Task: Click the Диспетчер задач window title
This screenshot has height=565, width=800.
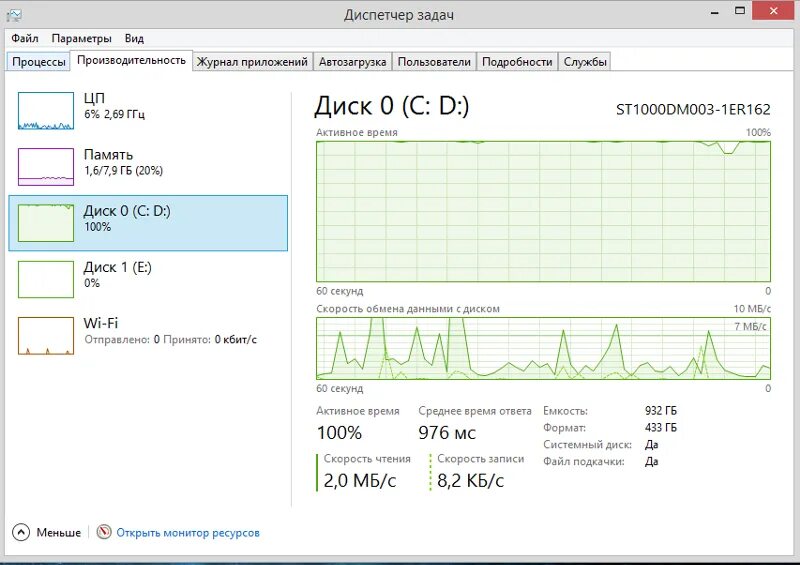Action: (399, 15)
